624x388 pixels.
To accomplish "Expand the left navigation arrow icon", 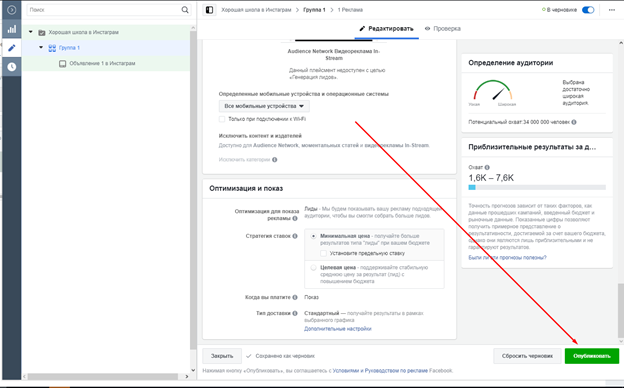I will [x=12, y=10].
